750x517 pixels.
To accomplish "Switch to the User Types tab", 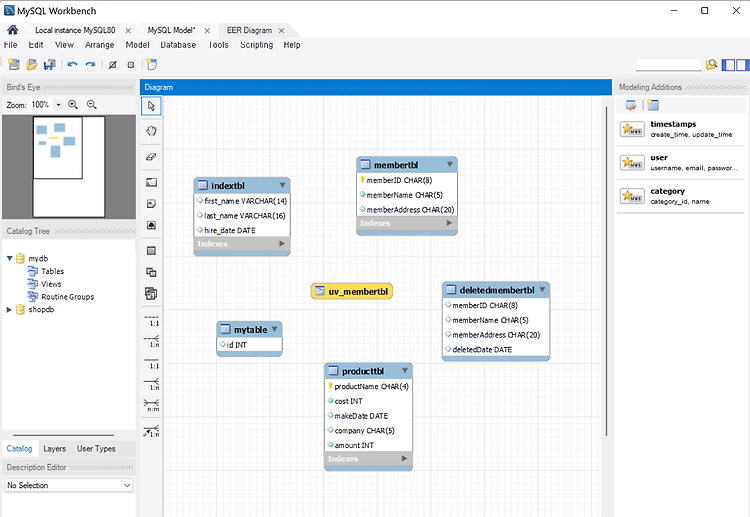I will 96,449.
